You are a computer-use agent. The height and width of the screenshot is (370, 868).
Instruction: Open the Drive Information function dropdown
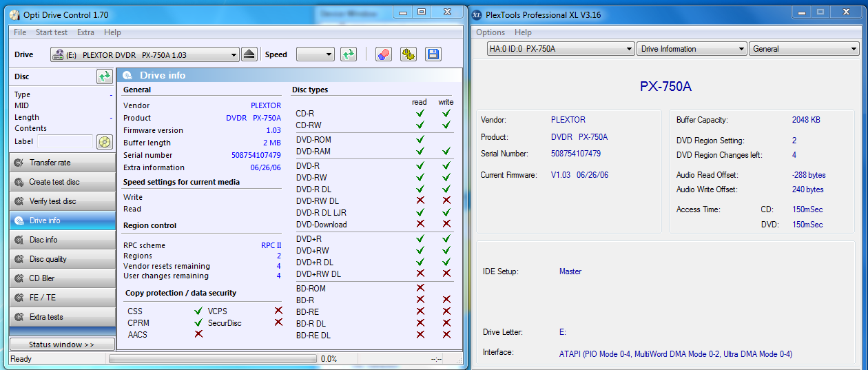[x=692, y=49]
